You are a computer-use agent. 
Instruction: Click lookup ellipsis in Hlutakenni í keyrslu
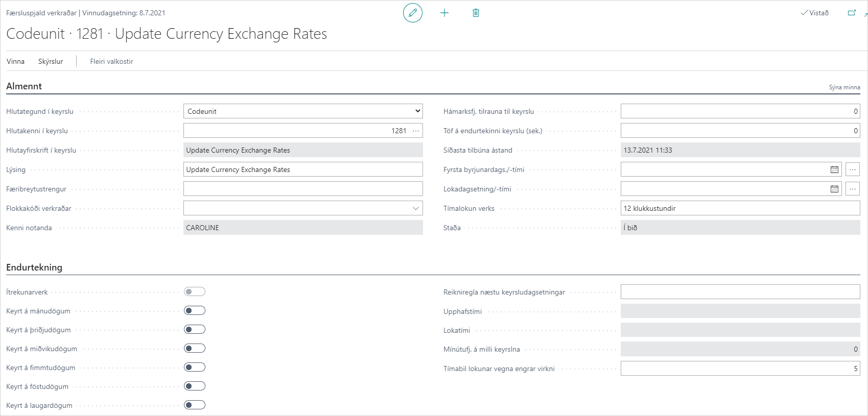click(x=416, y=131)
